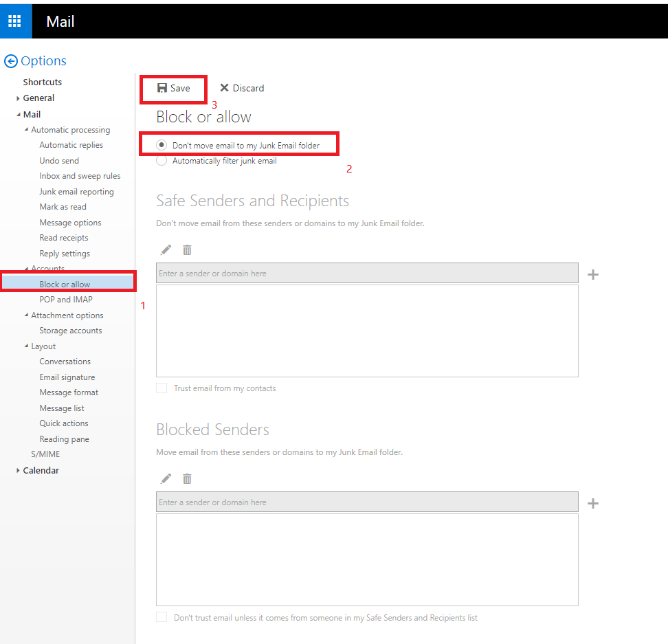Click the back arrow next to Options
This screenshot has height=644, width=668.
click(x=11, y=61)
